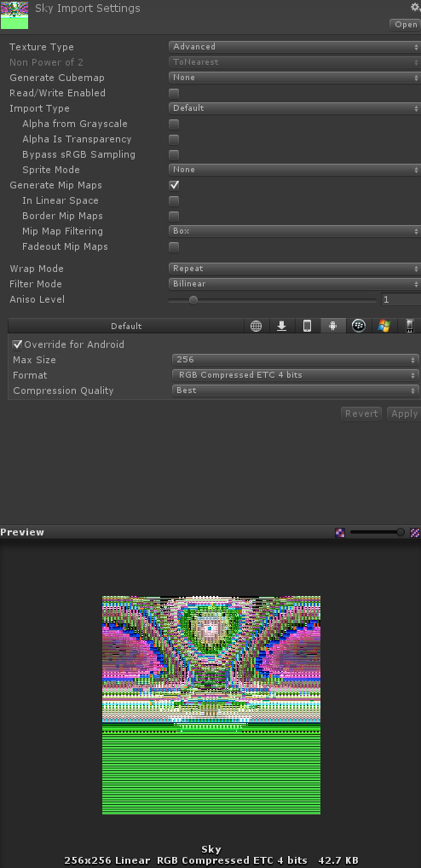
Task: Click the Apply button
Action: (404, 414)
